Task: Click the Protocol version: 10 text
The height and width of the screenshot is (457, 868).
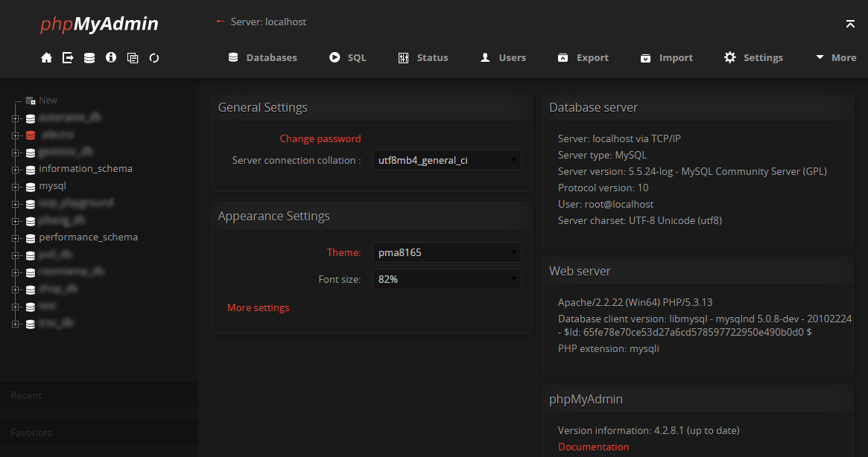Action: coord(603,188)
